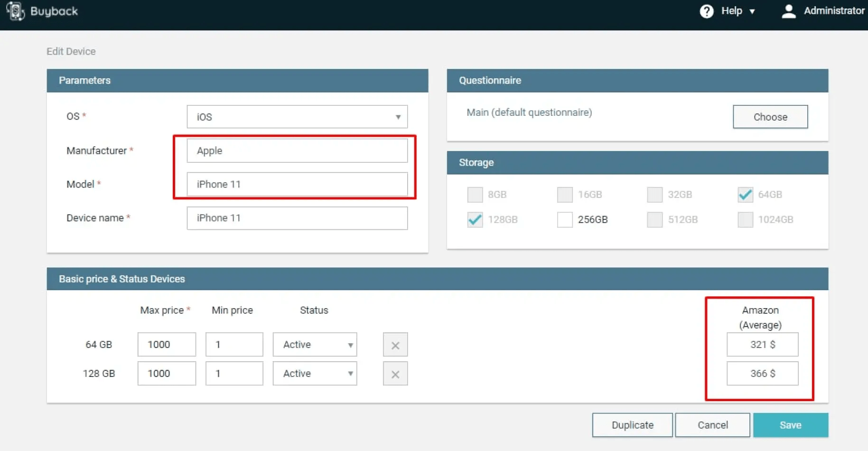Toggle the 8GB storage checkbox
This screenshot has width=868, height=451.
pyautogui.click(x=475, y=195)
